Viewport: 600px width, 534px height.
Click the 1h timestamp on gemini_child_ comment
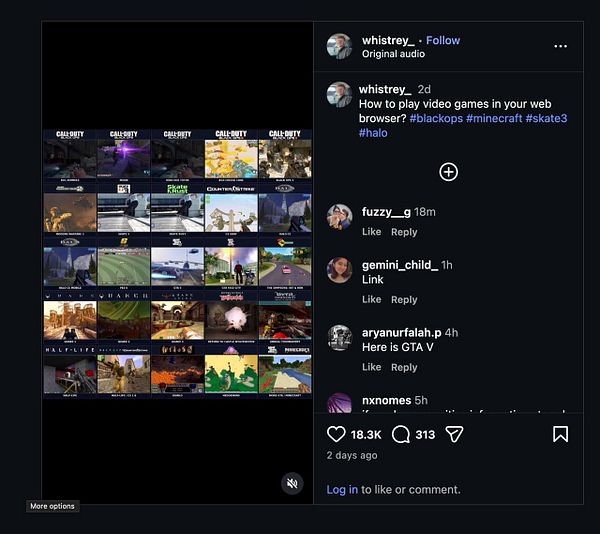click(447, 265)
